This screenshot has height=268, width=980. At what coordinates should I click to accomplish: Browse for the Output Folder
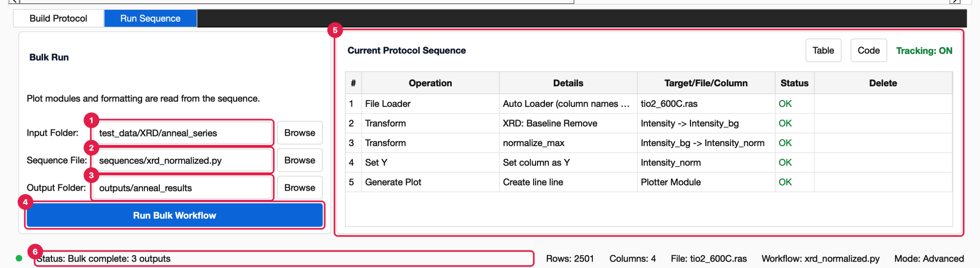(300, 188)
